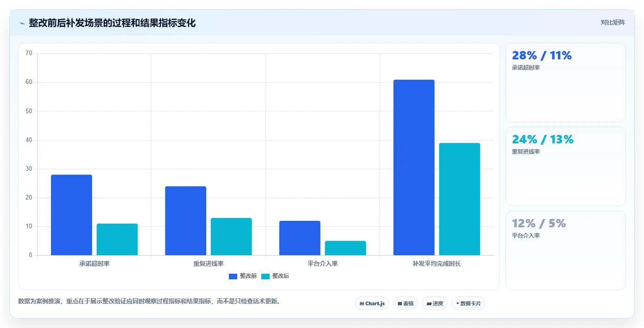Click the 整改后 bar for 重复进线率
644x328 pixels.
231,237
